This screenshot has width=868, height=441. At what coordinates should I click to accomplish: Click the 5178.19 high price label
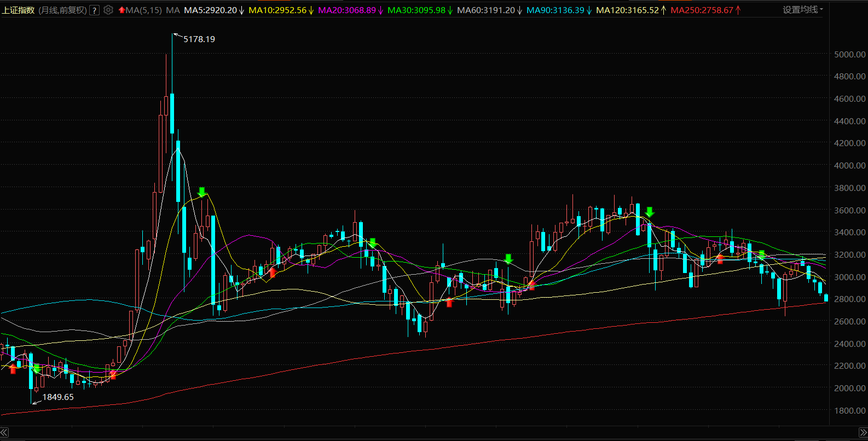point(199,39)
